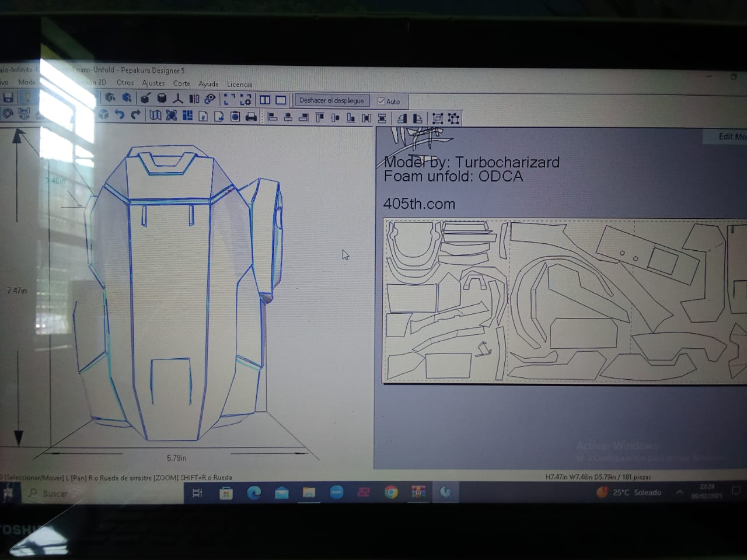Align selected parts to bottom edge
Image resolution: width=747 pixels, height=560 pixels.
click(351, 118)
